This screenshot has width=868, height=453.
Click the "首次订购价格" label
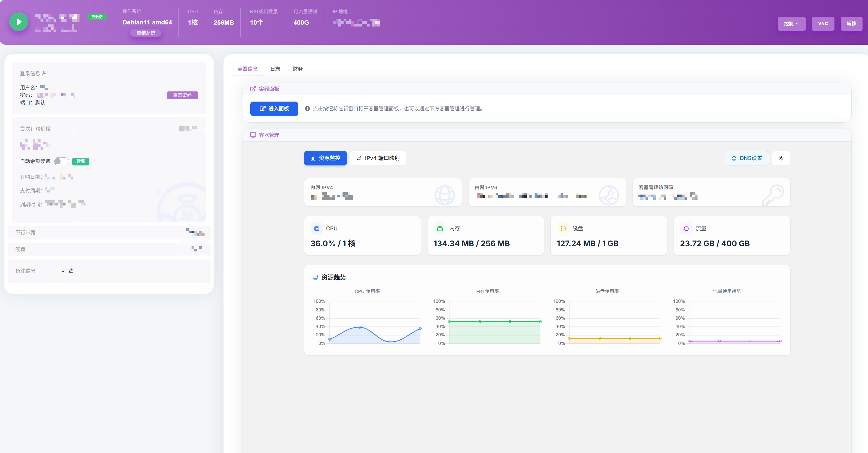pos(35,129)
